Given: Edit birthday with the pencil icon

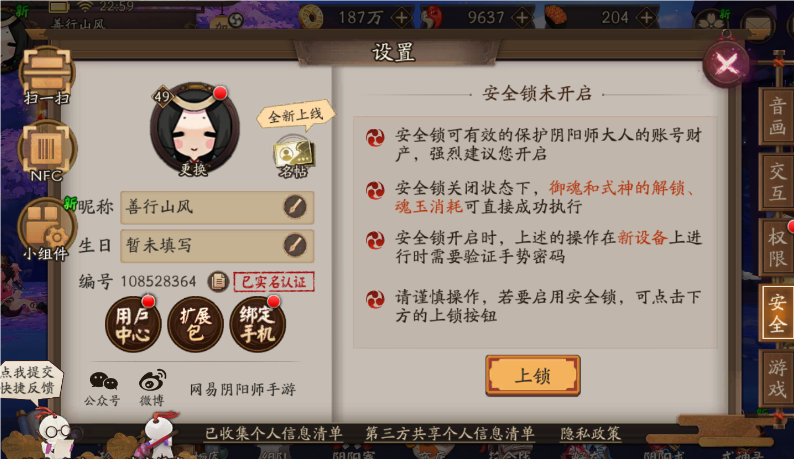Looking at the screenshot, I should coord(295,245).
